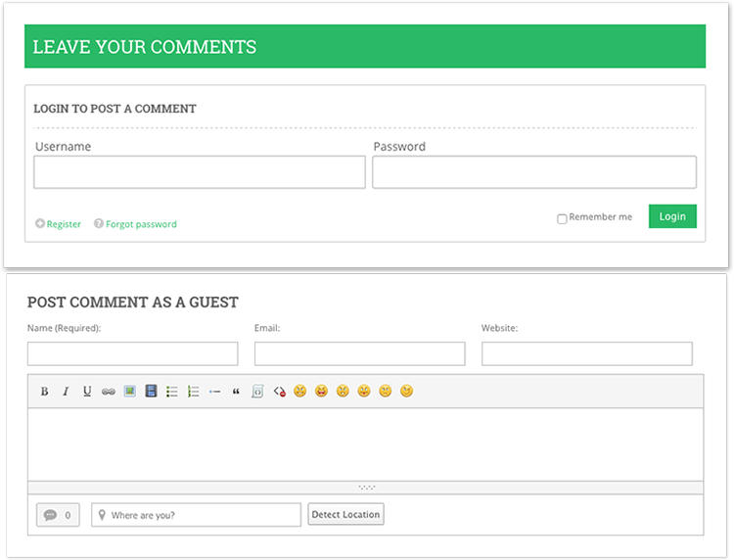The image size is (734, 560).
Task: Add a numbered list to comment
Action: point(194,392)
